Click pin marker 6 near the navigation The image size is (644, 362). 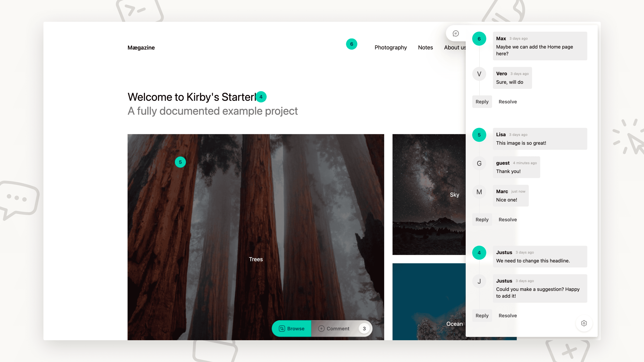352,44
